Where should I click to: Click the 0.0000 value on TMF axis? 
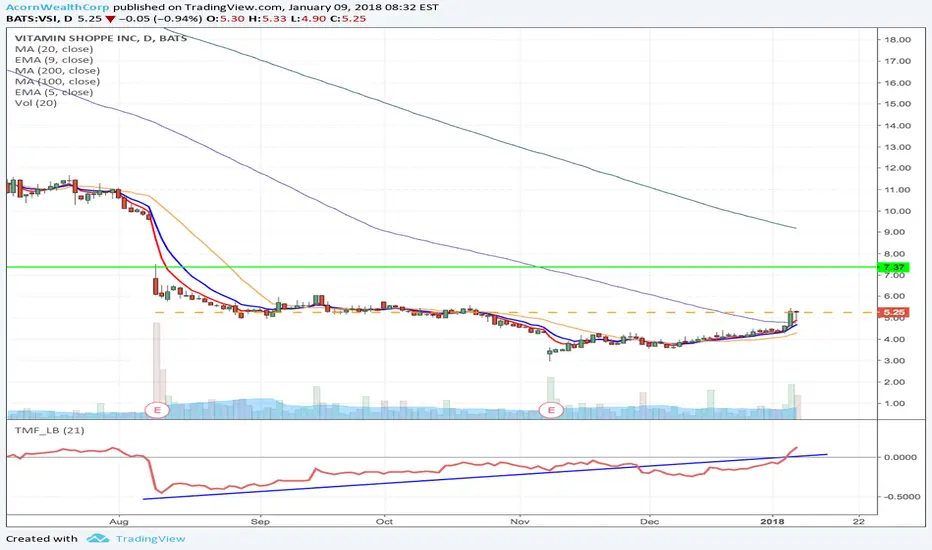(900, 457)
